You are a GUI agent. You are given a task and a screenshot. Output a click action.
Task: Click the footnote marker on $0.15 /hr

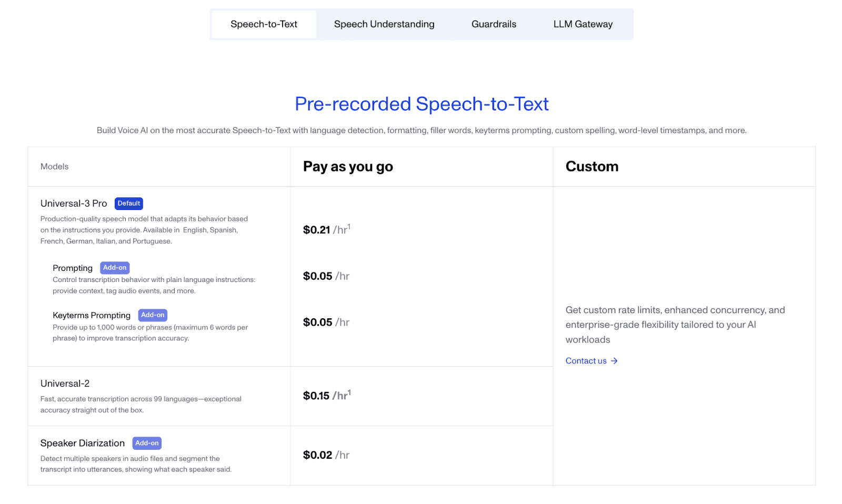click(349, 392)
